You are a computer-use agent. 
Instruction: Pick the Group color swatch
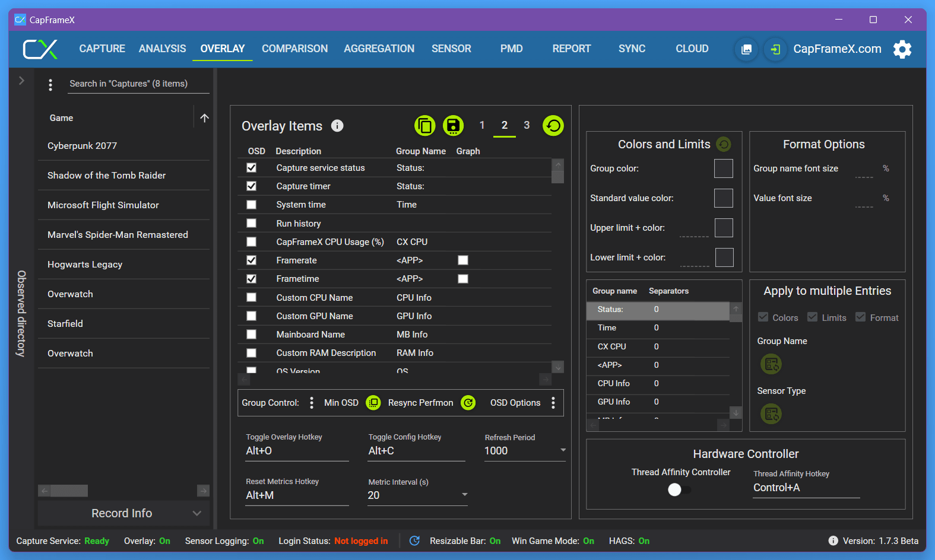coord(724,168)
